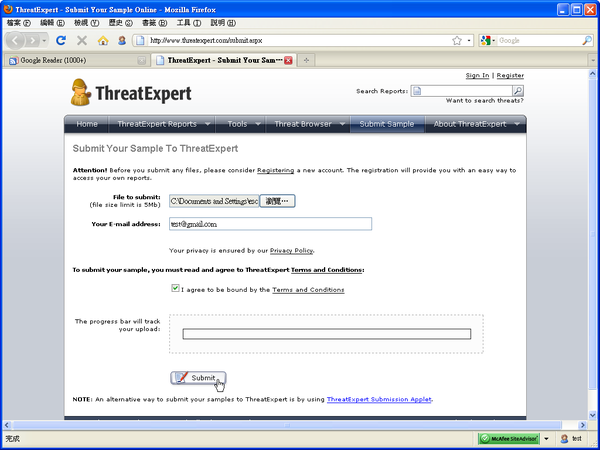Click the vertical scrollbar up arrow
600x450 pixels.
[592, 74]
